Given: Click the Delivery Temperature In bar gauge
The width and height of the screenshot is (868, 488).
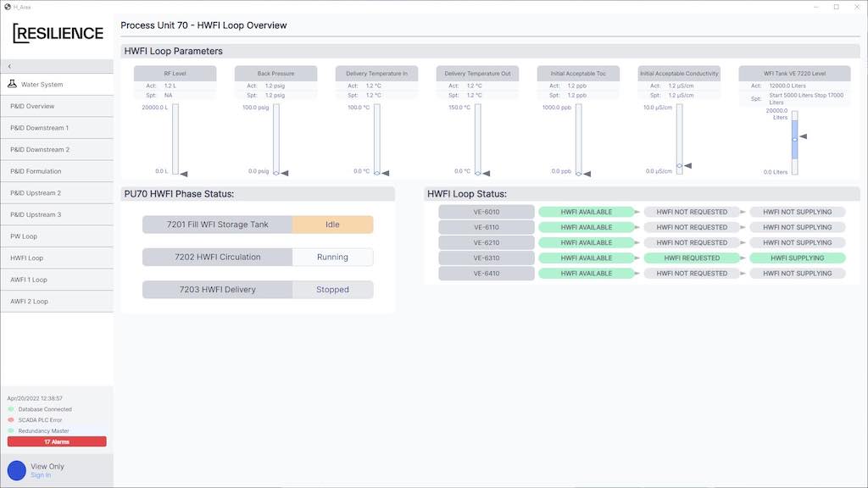Looking at the screenshot, I should pyautogui.click(x=377, y=139).
